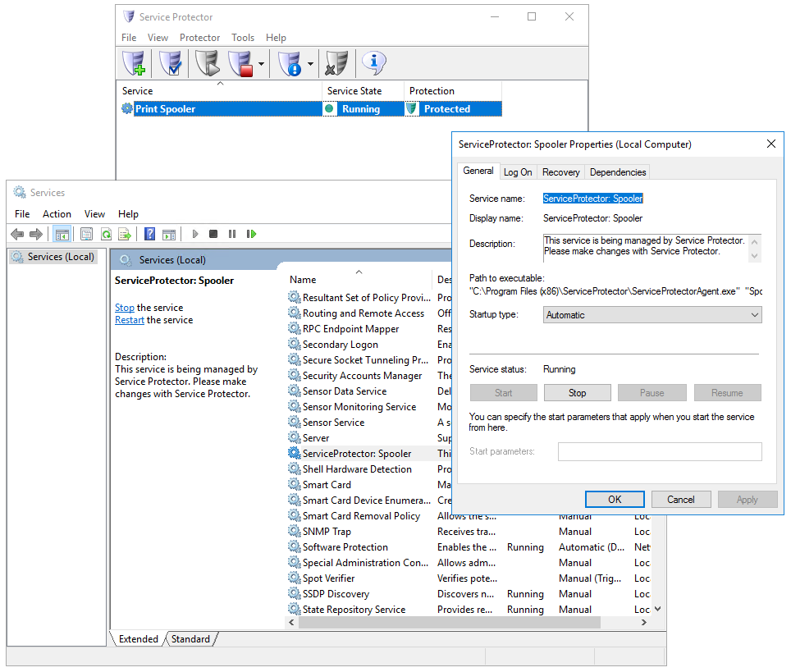
Task: Click the add service shield icon with green plus
Action: [x=134, y=63]
